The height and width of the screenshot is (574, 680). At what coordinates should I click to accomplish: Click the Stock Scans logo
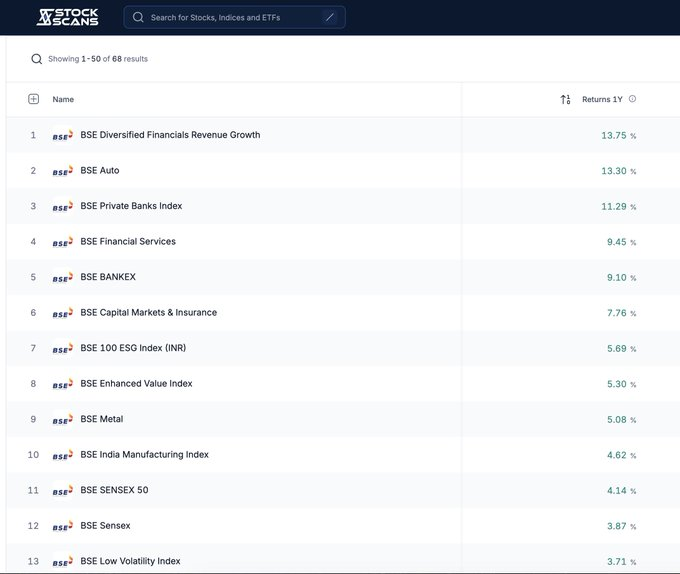(x=67, y=17)
